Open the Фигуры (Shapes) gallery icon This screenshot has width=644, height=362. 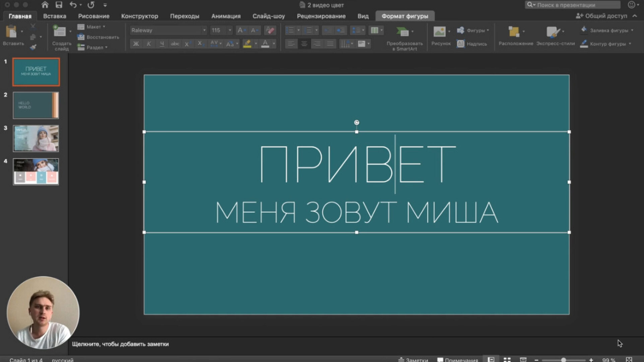tap(461, 30)
